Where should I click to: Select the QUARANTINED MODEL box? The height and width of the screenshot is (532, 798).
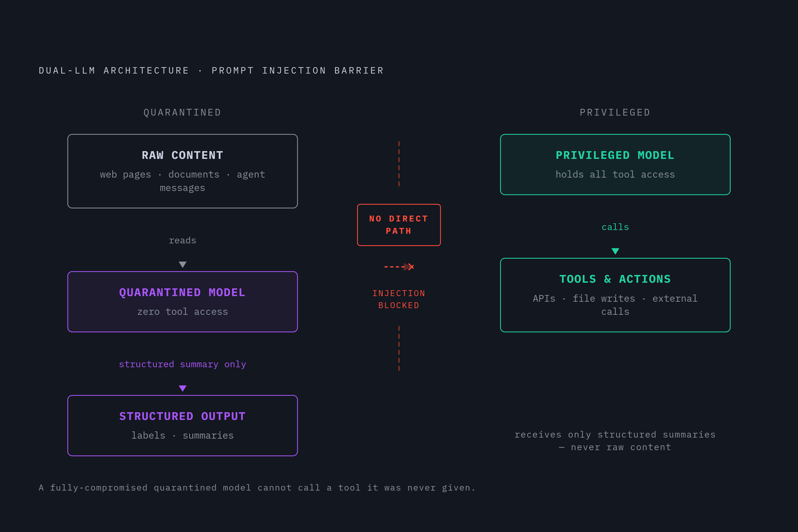pos(183,302)
